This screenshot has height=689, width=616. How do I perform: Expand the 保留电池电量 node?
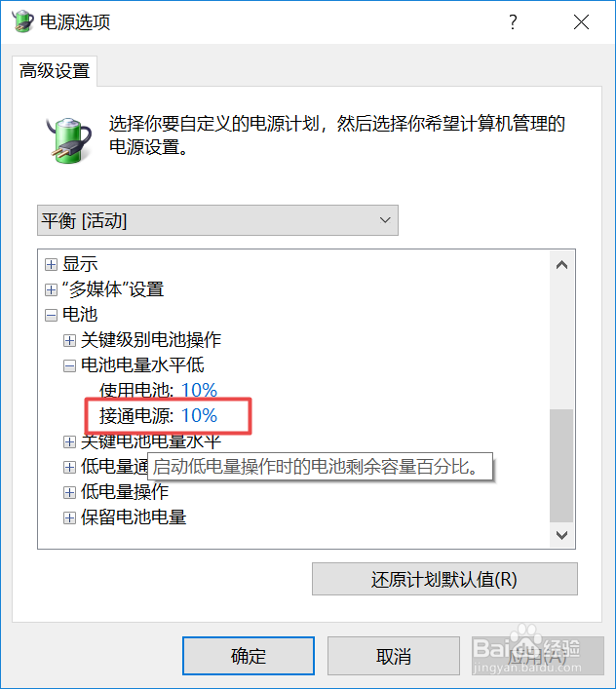click(x=69, y=517)
